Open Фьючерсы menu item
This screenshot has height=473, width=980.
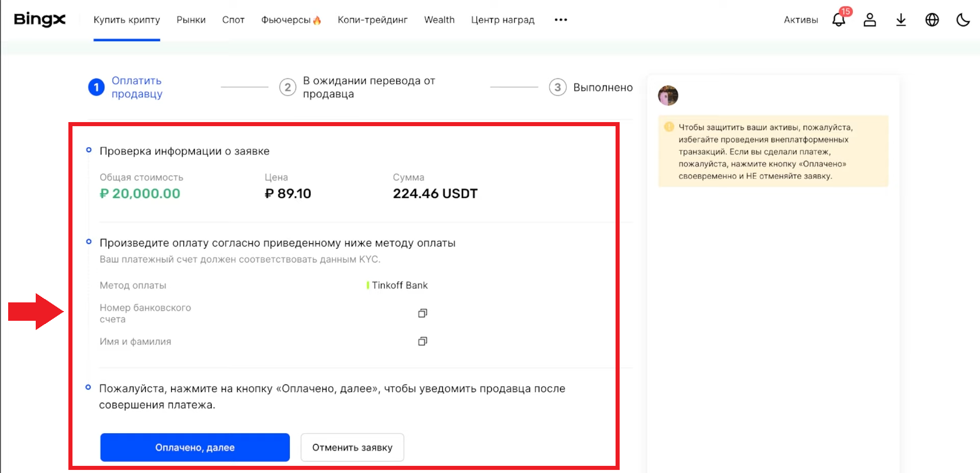[291, 20]
